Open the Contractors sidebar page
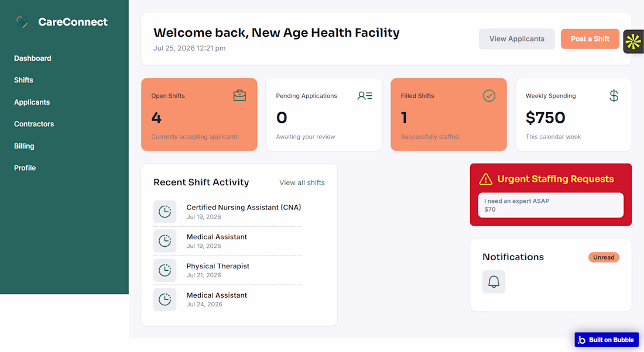The width and height of the screenshot is (644, 352). point(34,124)
